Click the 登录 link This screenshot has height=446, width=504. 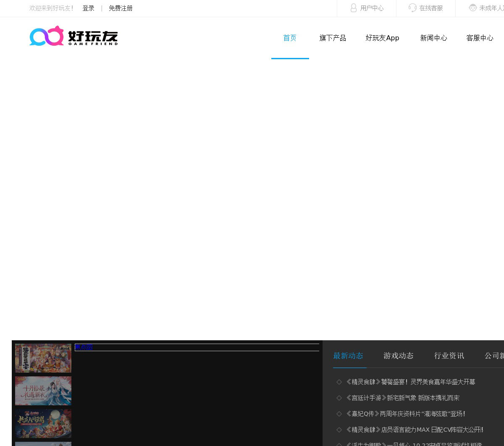[88, 8]
